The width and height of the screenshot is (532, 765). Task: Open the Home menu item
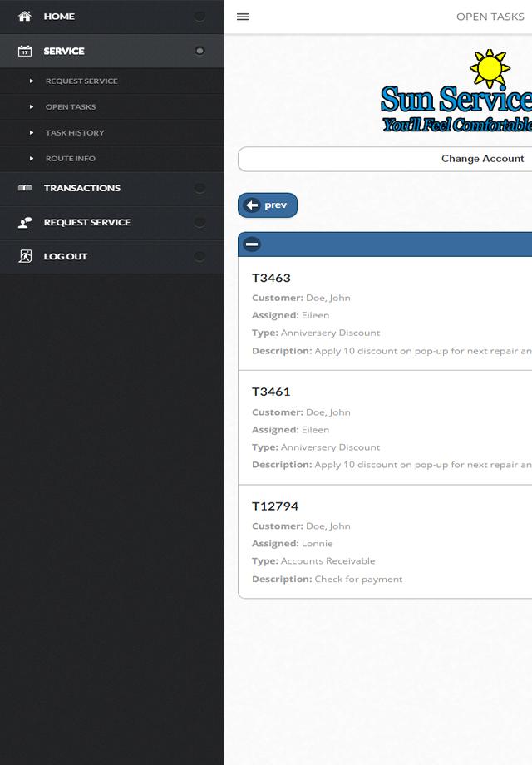coord(112,17)
